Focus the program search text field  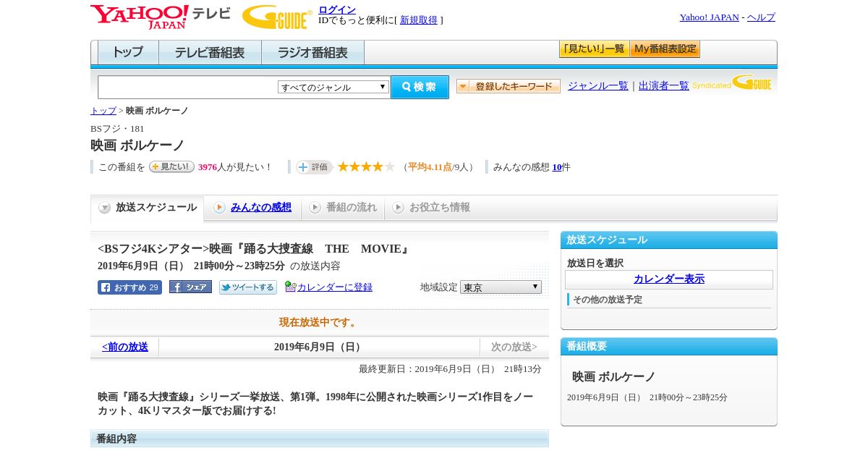click(188, 87)
